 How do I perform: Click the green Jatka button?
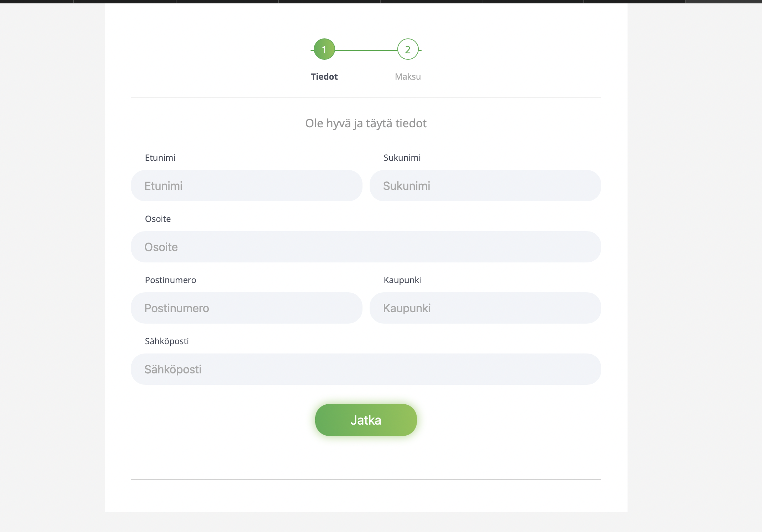coord(366,420)
